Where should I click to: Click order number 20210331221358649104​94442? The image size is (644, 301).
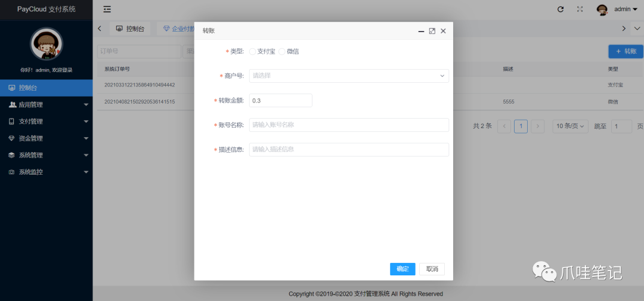pos(140,85)
